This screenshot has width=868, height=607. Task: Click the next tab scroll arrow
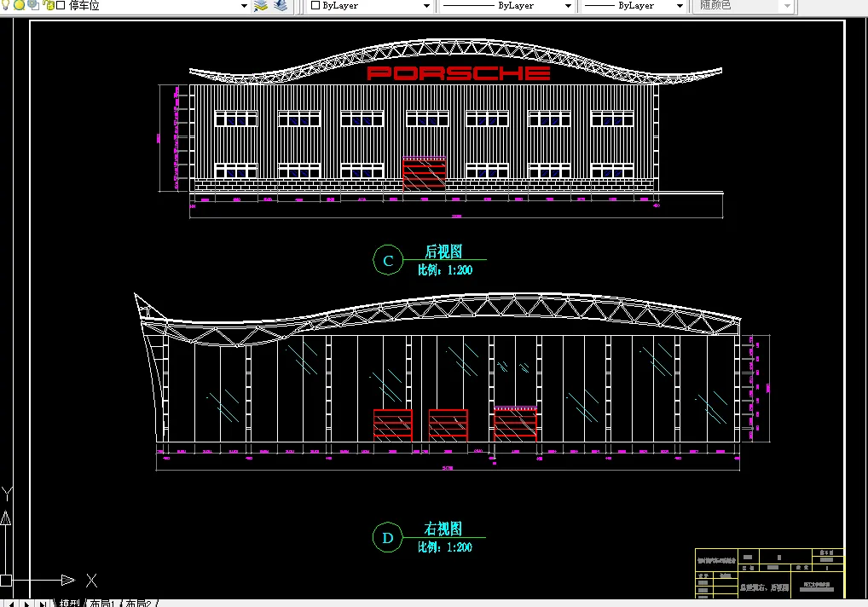[26, 604]
